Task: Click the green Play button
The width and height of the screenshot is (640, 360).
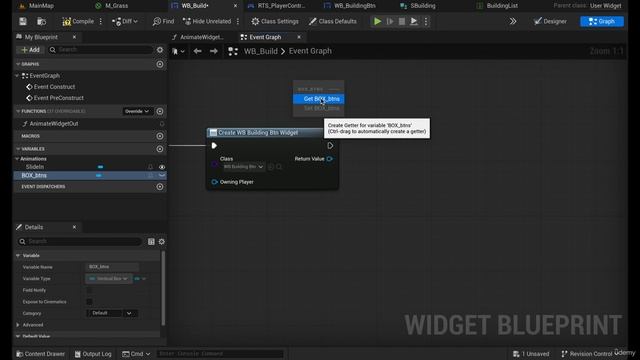Action: 378,21
